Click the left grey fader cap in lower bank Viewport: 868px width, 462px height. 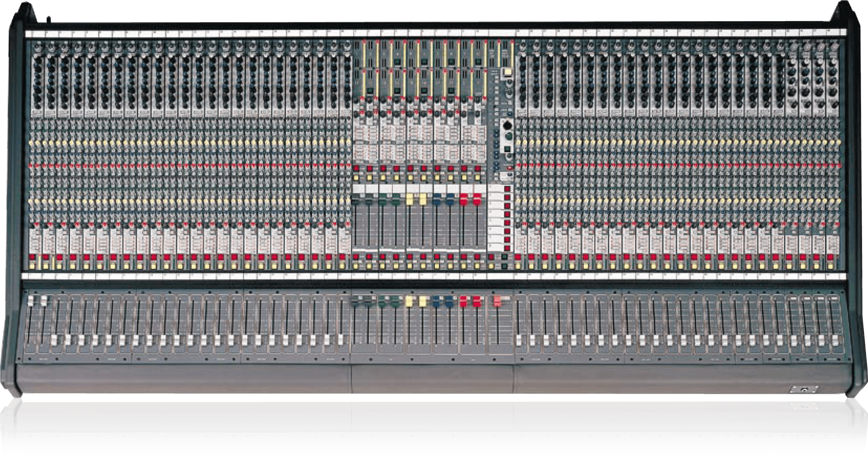(x=355, y=302)
